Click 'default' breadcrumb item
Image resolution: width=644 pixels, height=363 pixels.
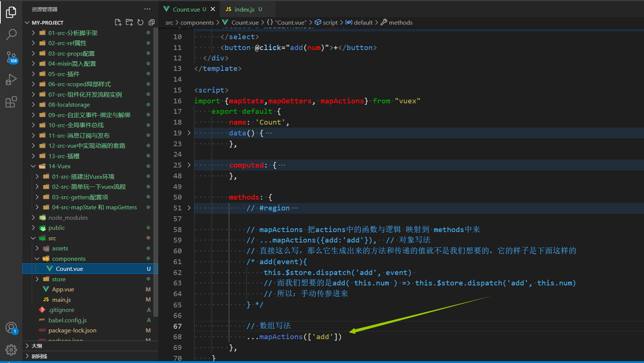(359, 22)
